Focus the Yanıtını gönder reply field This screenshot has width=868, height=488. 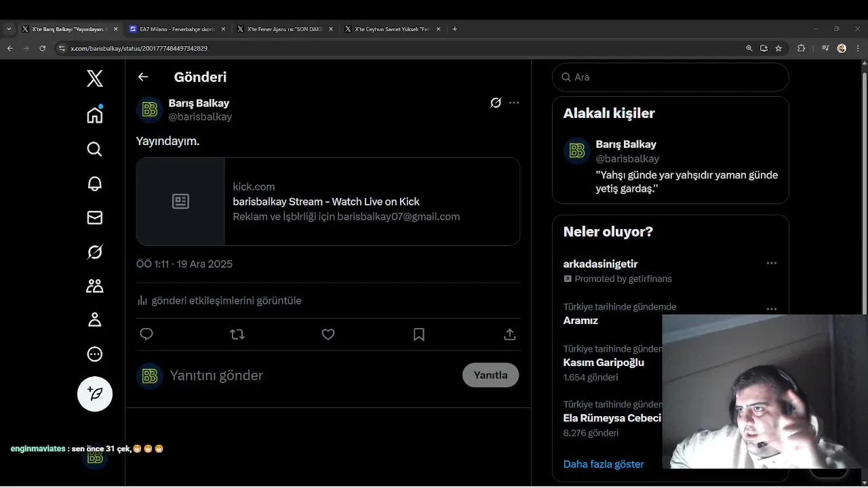pyautogui.click(x=312, y=375)
